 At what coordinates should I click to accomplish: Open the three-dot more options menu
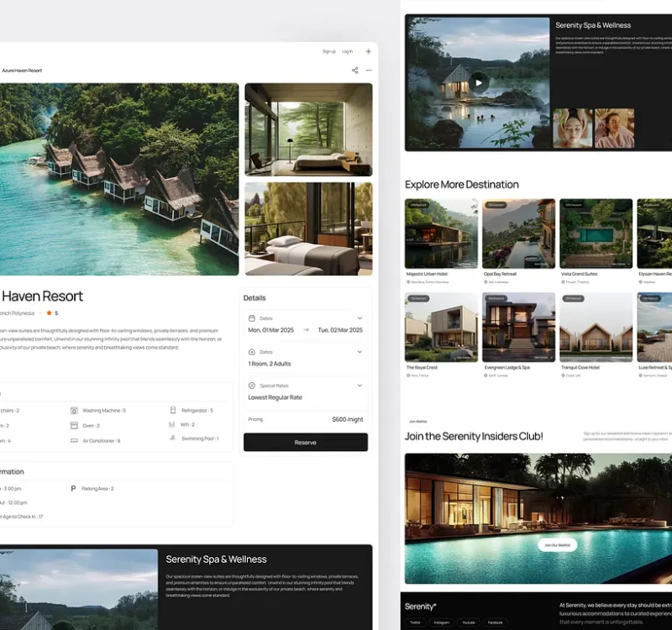pyautogui.click(x=369, y=71)
